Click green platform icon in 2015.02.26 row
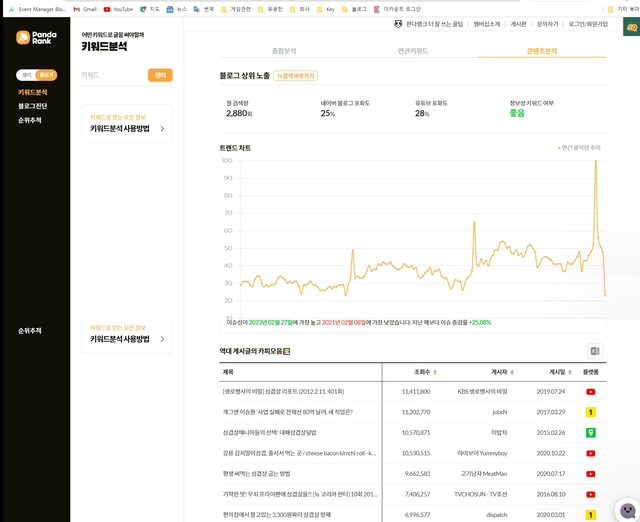The image size is (640, 522). [590, 433]
